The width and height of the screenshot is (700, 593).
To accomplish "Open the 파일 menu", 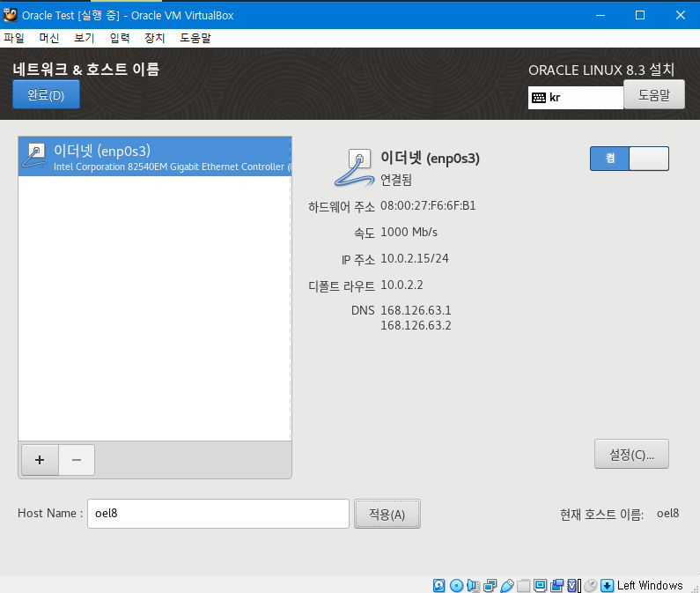I will 14,38.
